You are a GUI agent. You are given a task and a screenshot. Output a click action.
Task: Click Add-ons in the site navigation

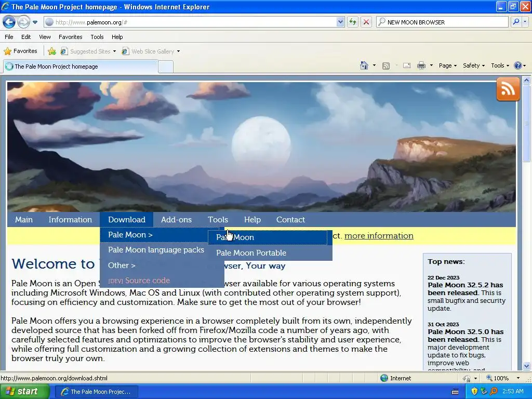176,220
